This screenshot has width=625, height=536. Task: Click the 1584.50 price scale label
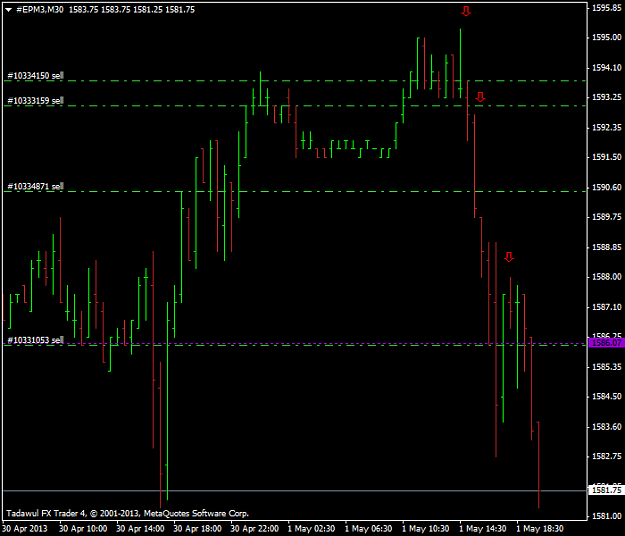(607, 396)
